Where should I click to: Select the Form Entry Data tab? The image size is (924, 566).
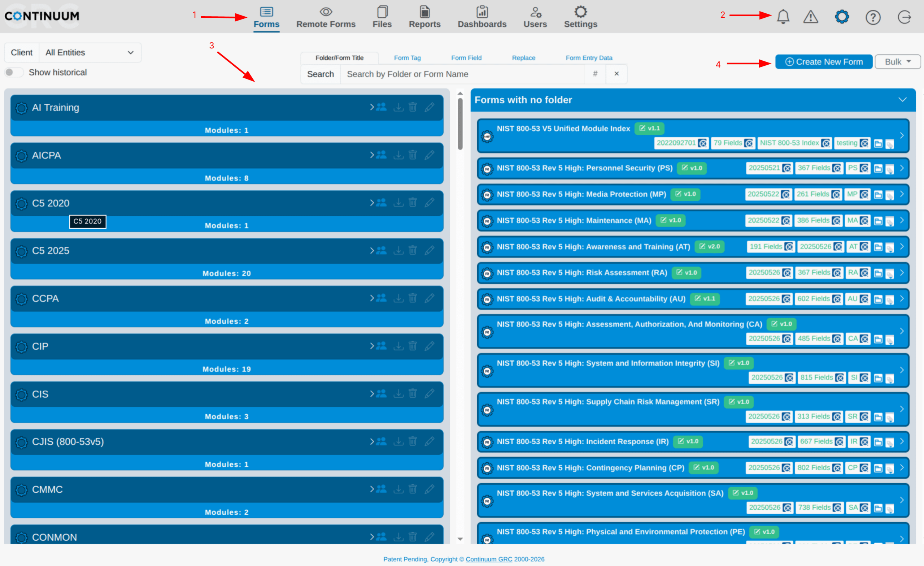589,58
